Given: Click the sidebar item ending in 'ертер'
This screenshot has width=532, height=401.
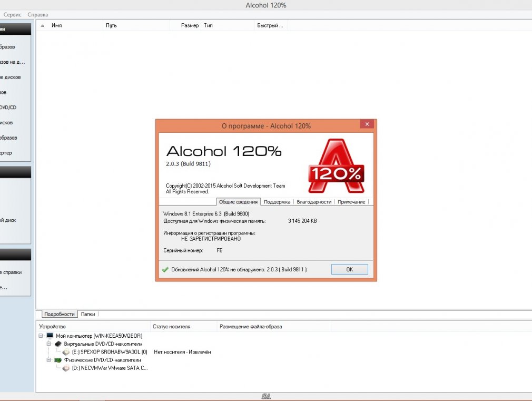Looking at the screenshot, I should pyautogui.click(x=6, y=153).
